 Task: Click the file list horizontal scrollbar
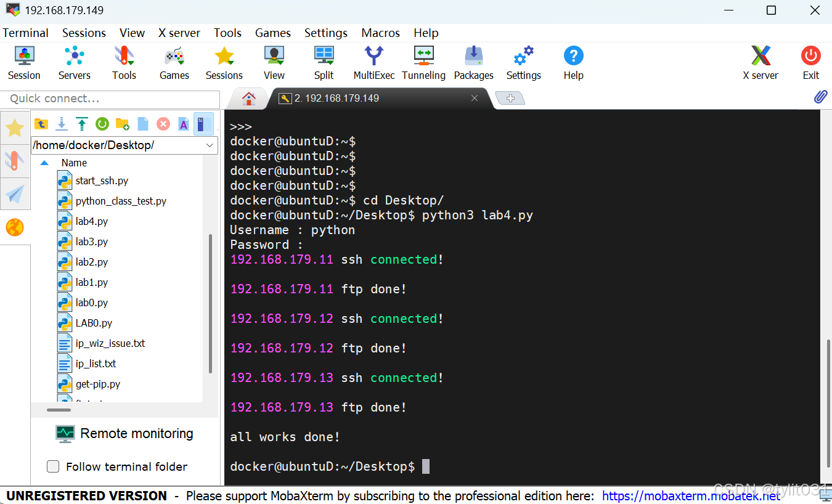click(59, 410)
